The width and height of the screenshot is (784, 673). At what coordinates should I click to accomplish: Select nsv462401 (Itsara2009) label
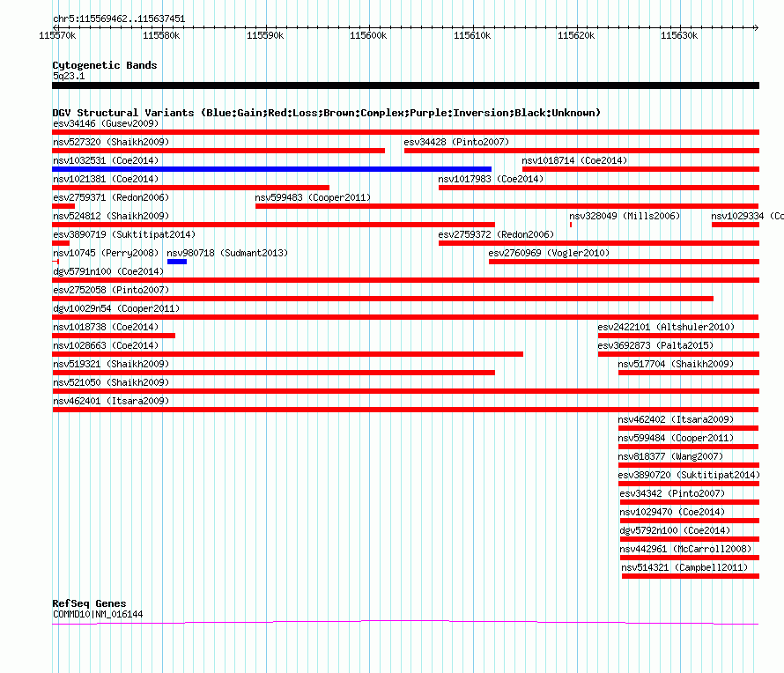(x=111, y=401)
